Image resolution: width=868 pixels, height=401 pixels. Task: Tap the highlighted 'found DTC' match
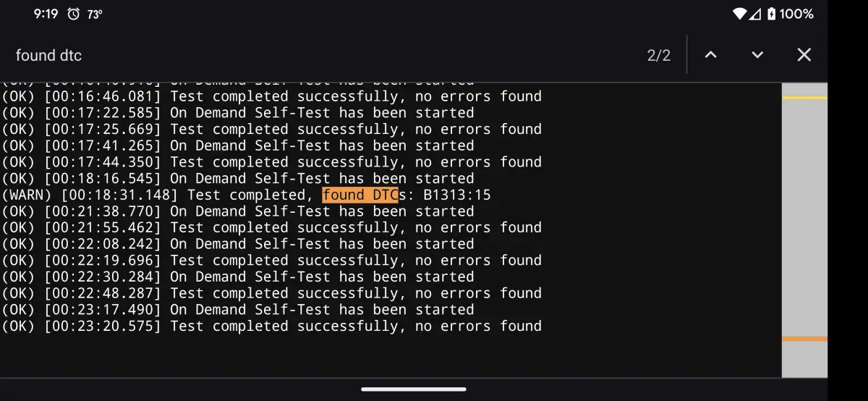coord(360,195)
